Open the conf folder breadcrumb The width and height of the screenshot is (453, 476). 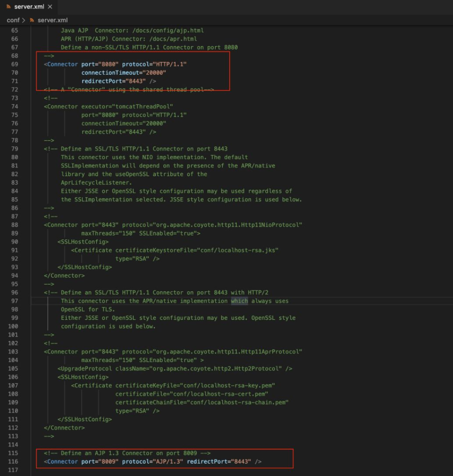[13, 20]
